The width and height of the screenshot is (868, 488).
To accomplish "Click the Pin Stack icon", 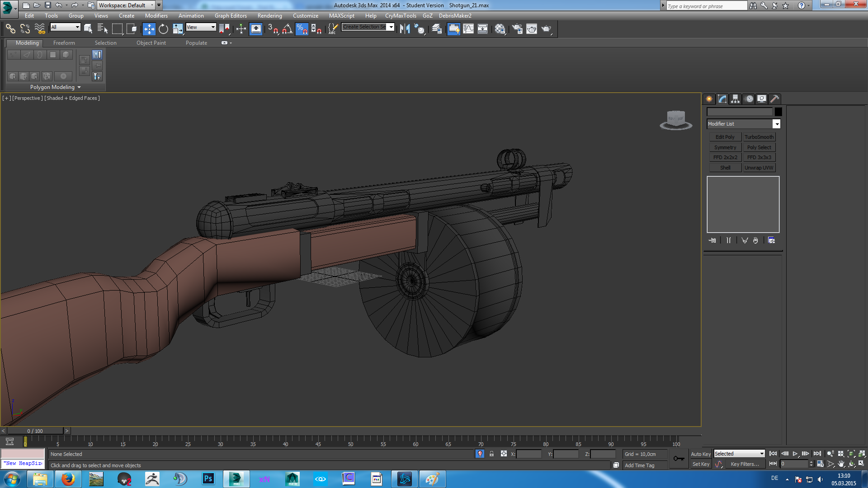I will click(712, 240).
